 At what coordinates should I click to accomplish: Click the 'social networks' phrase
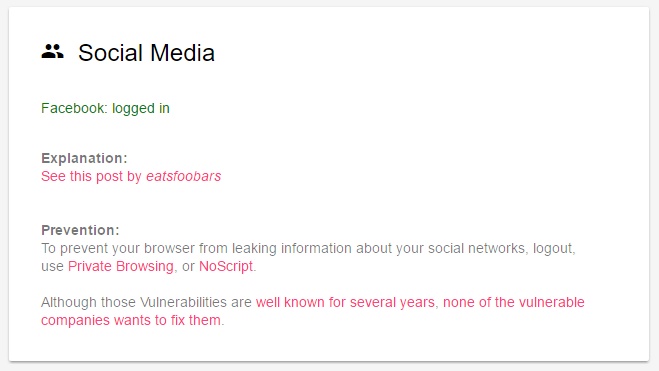(x=477, y=248)
